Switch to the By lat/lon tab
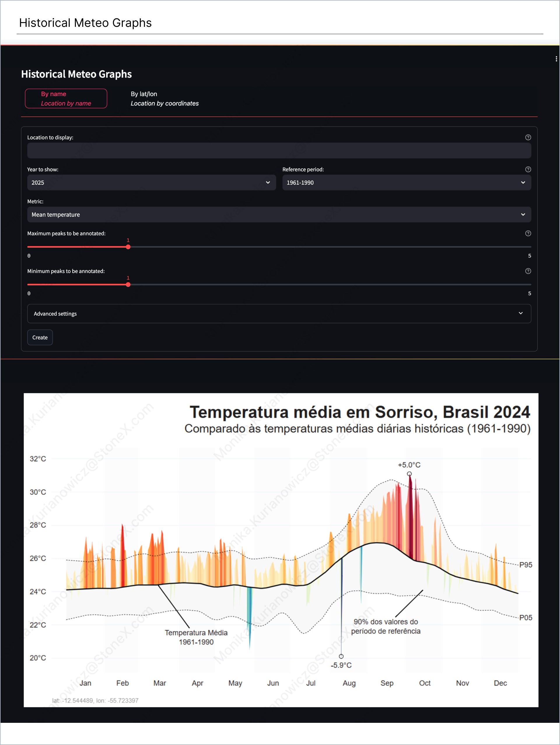 coord(164,99)
